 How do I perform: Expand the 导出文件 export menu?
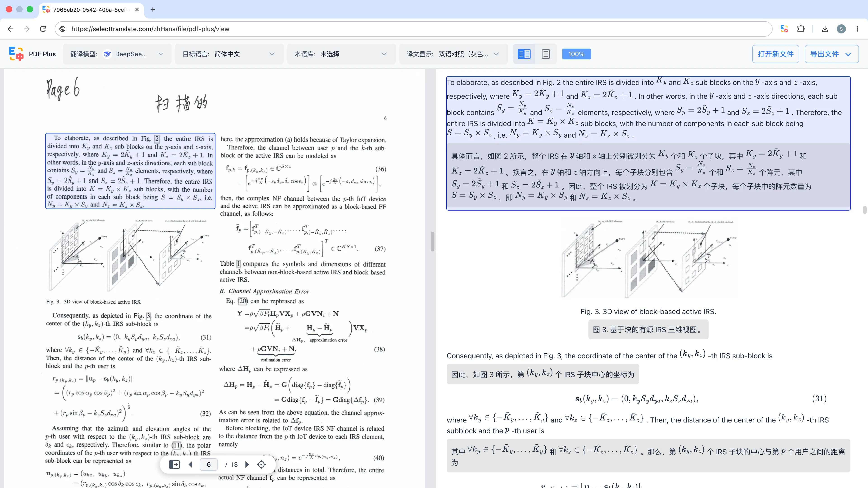pos(831,54)
